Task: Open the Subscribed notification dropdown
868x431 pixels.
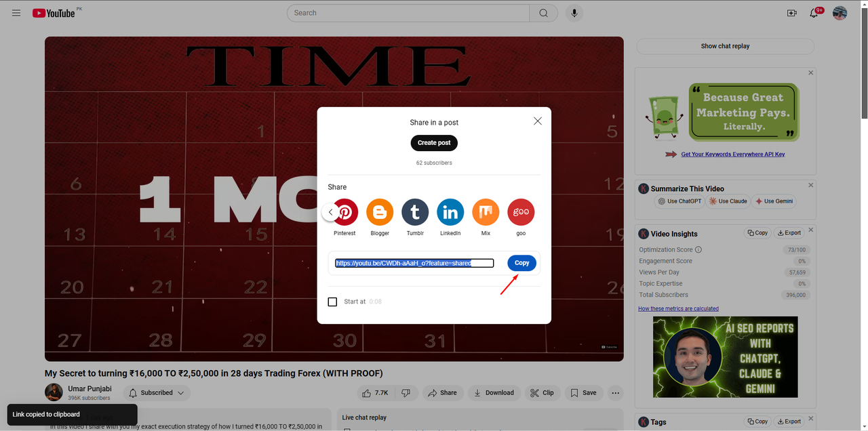Action: tap(156, 393)
